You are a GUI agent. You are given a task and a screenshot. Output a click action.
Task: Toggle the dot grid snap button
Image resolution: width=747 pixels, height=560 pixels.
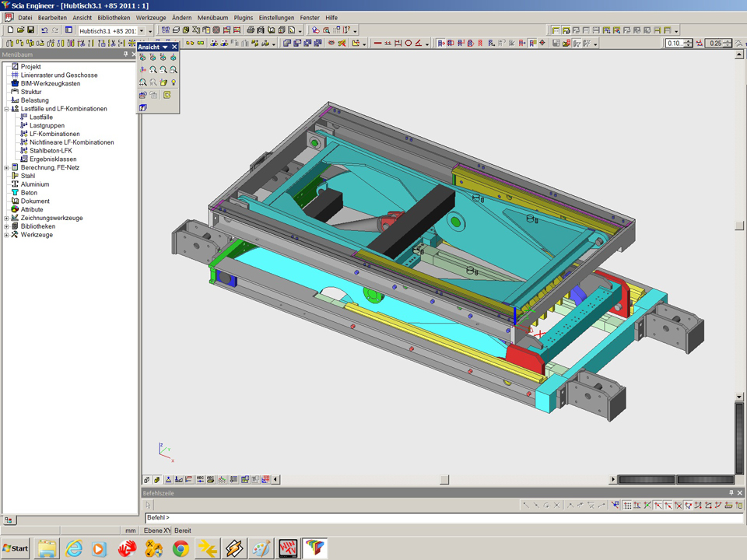click(627, 506)
